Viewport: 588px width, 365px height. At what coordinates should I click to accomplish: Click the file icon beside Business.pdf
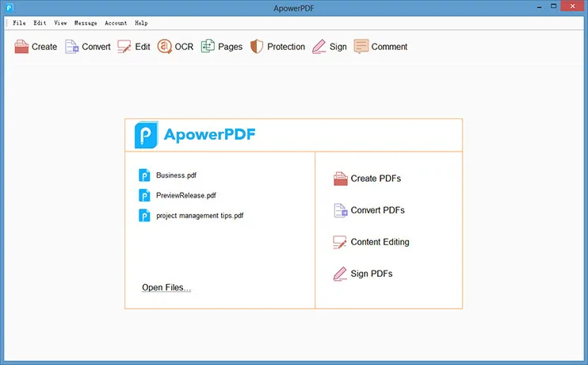[144, 175]
